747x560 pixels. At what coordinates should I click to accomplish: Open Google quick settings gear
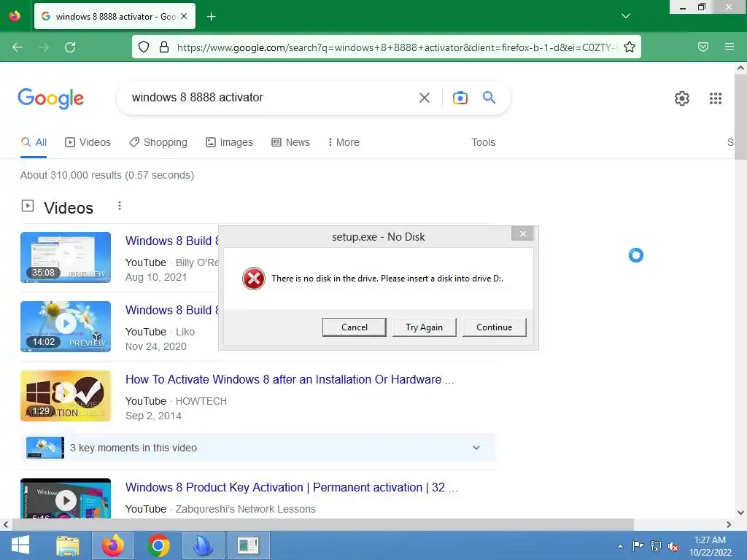[682, 98]
